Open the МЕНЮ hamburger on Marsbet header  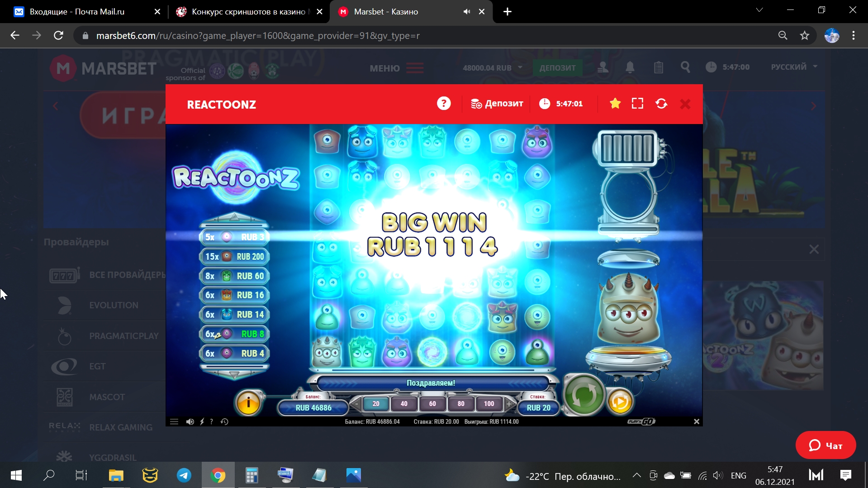pyautogui.click(x=397, y=68)
